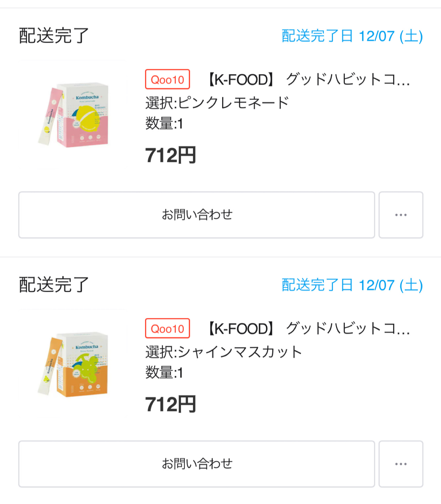The image size is (441, 504).
Task: Click Qoo10 badge on Shine Muscat item
Action: (x=167, y=328)
